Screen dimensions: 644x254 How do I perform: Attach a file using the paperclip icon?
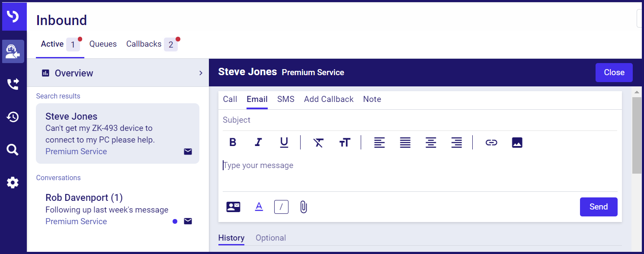tap(304, 207)
